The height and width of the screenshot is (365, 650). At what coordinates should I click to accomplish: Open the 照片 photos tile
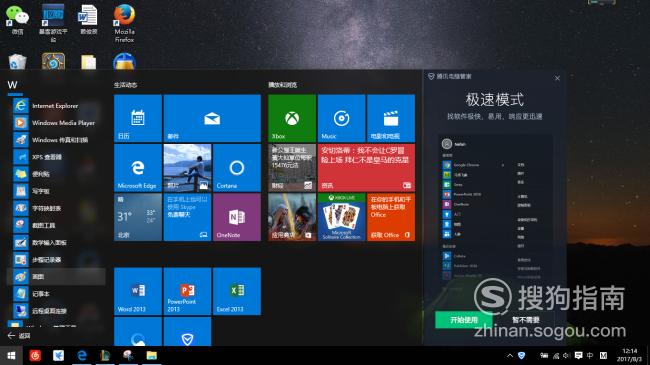coord(187,168)
